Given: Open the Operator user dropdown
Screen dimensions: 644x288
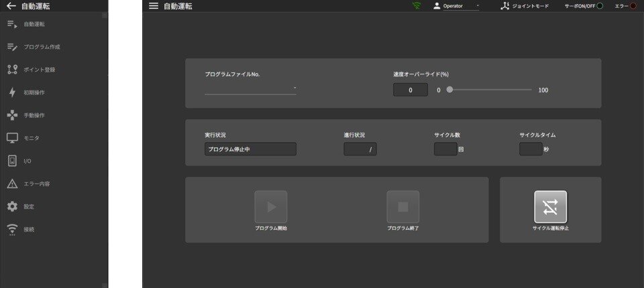Looking at the screenshot, I should click(461, 6).
